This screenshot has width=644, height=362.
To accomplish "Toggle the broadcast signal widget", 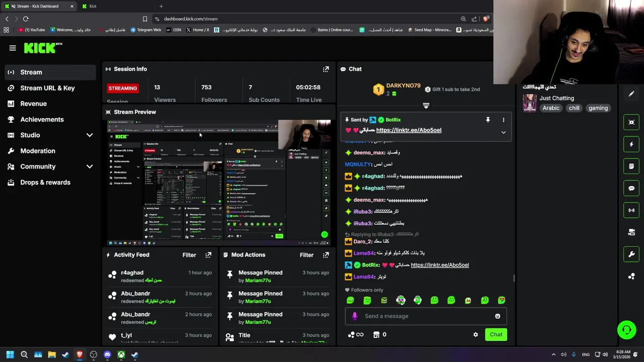I will [631, 210].
